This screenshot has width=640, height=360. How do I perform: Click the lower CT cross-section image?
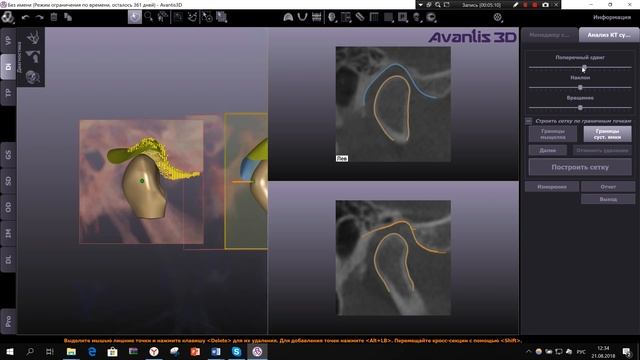[x=393, y=258]
